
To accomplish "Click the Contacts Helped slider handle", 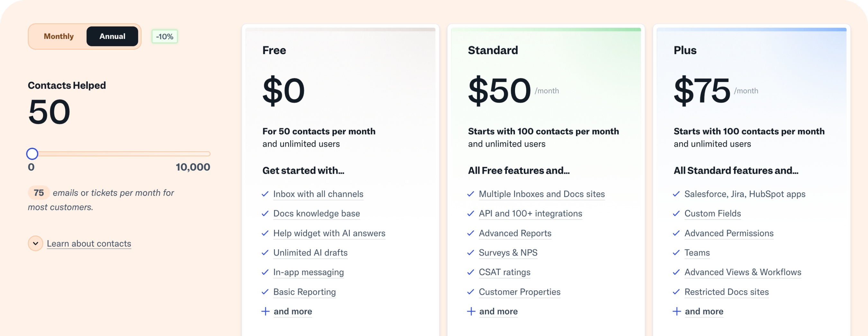I will pos(32,154).
